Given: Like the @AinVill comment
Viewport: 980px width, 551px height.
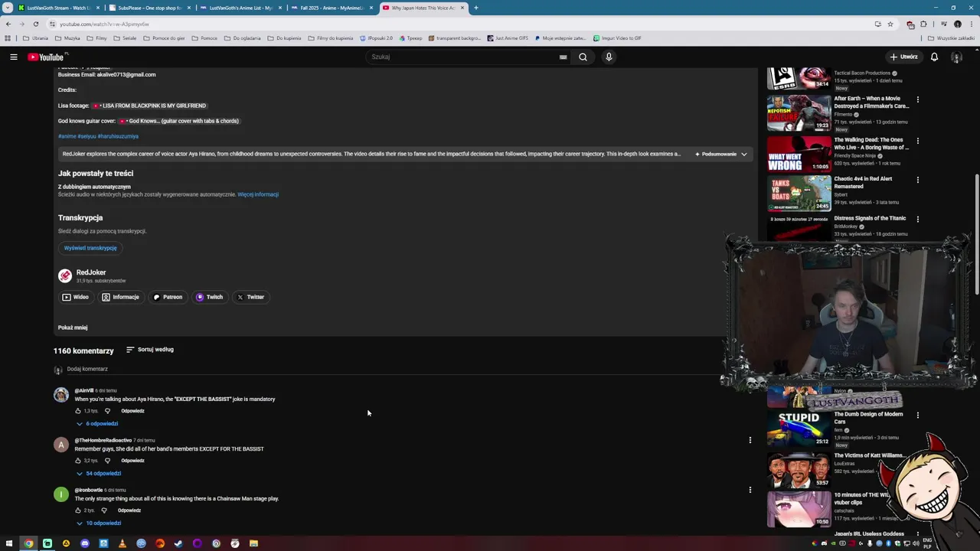Looking at the screenshot, I should 79,411.
